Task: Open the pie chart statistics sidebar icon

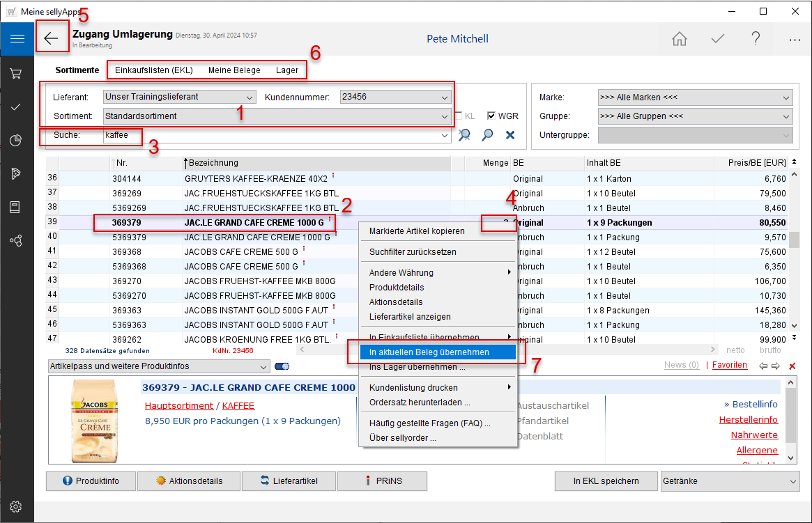Action: [x=17, y=141]
